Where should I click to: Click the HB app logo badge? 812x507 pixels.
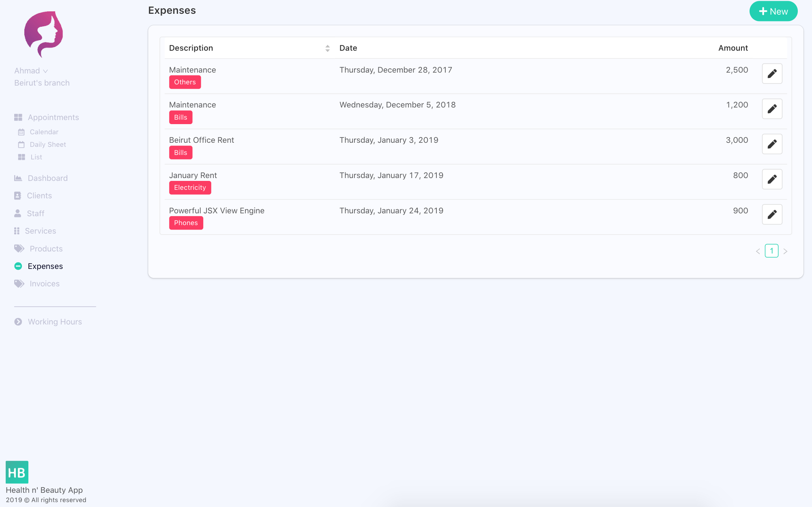point(17,472)
